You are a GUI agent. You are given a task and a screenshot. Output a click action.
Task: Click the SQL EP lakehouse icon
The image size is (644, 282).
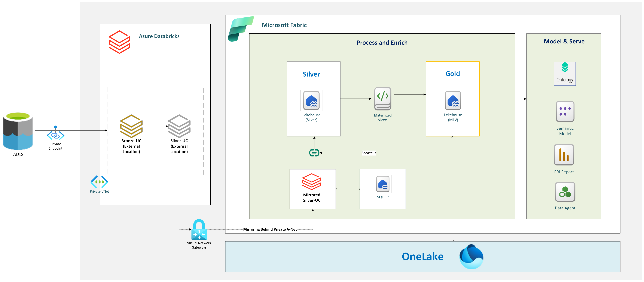point(382,184)
